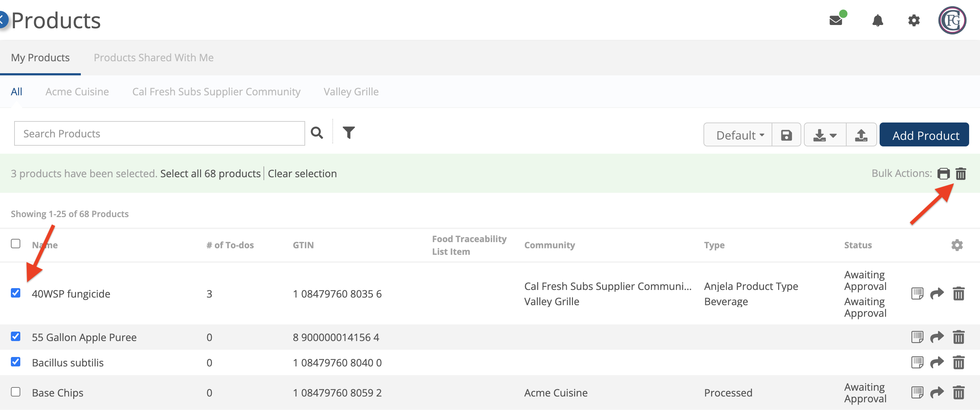Open the notifications bell
Viewport: 980px width, 411px height.
point(877,20)
